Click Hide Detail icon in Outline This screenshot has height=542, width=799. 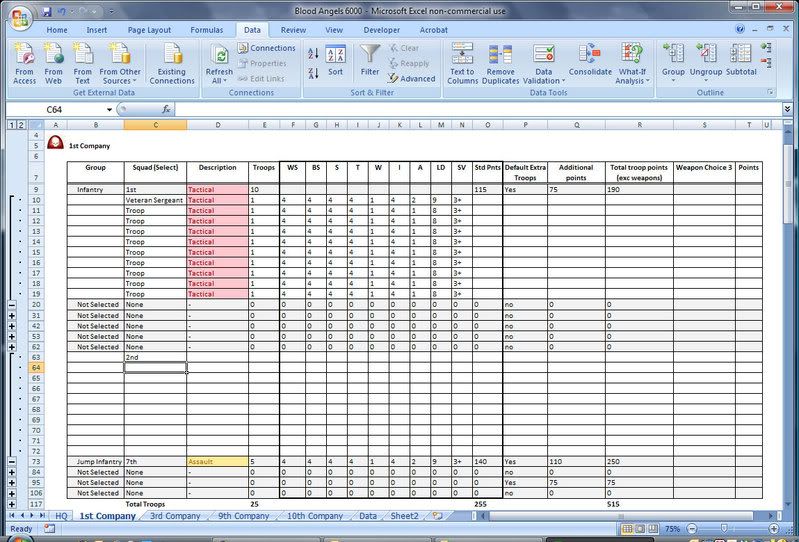point(766,63)
